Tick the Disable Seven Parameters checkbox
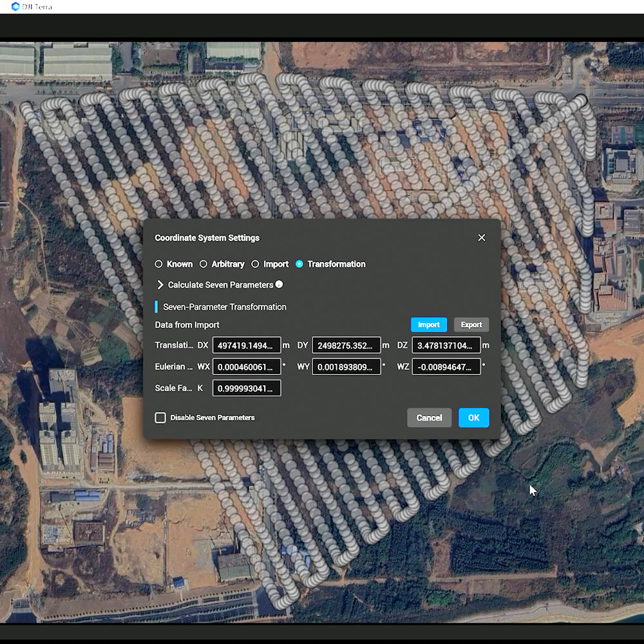Viewport: 644px width, 644px height. 160,418
